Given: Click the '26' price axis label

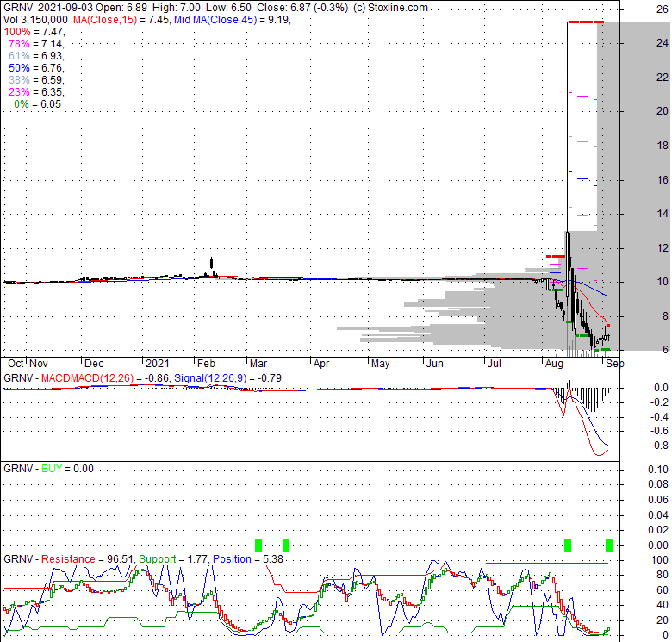Looking at the screenshot, I should pyautogui.click(x=663, y=9).
